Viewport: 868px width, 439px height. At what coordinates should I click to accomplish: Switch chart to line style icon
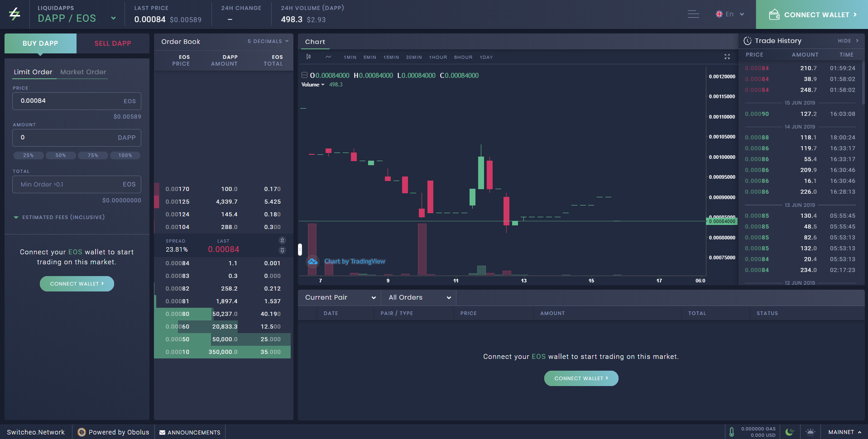tap(328, 57)
